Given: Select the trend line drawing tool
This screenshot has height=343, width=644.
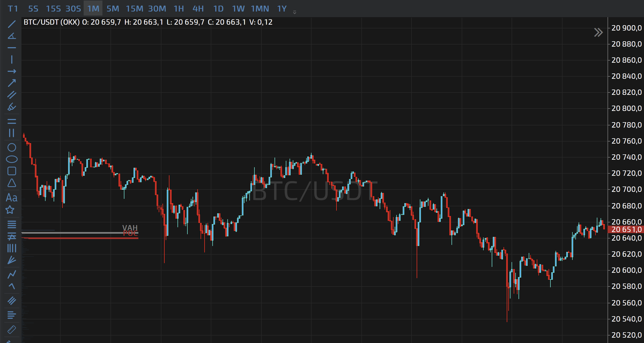Looking at the screenshot, I should click(x=12, y=24).
